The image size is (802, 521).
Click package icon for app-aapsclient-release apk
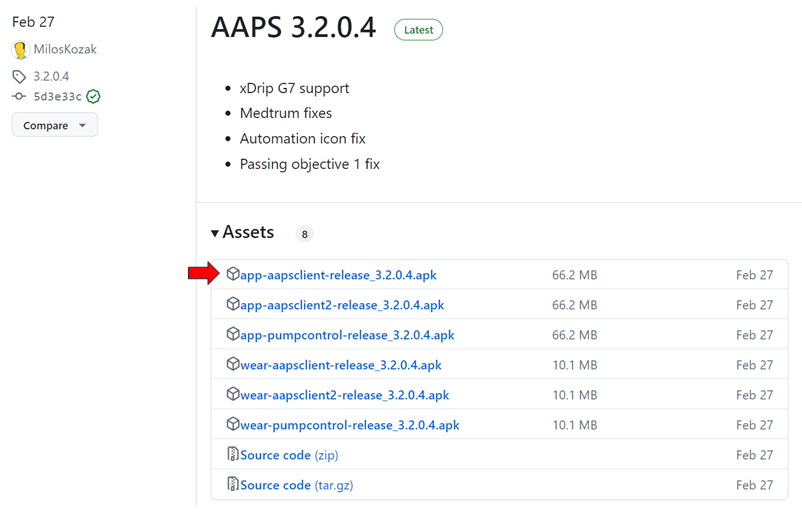coord(233,274)
